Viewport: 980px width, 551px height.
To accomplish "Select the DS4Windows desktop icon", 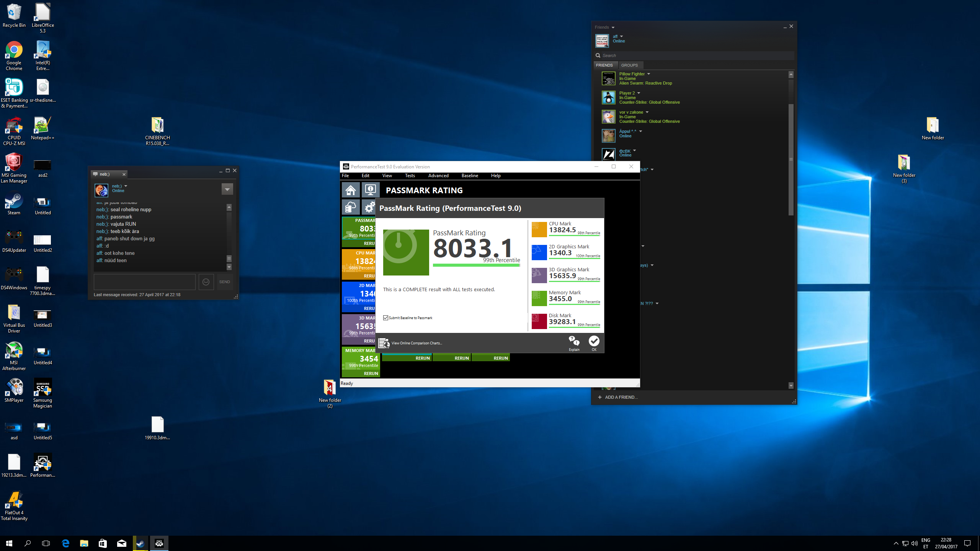I will [14, 278].
